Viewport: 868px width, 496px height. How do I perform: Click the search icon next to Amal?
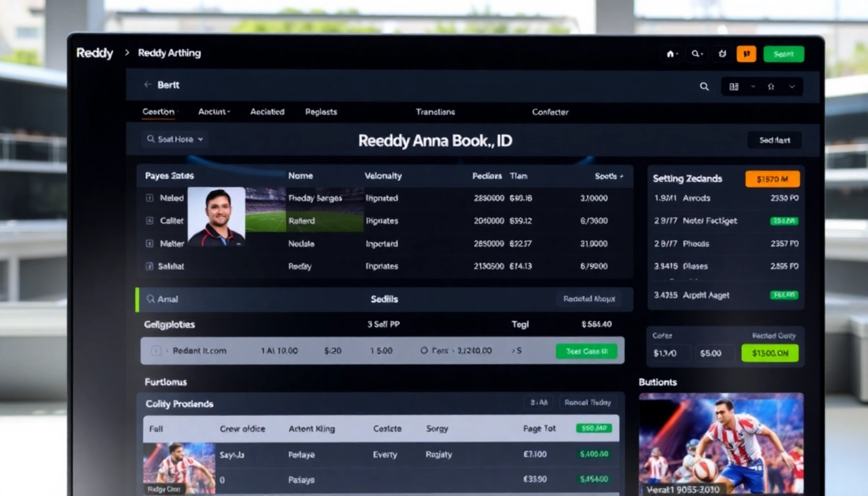(x=150, y=299)
